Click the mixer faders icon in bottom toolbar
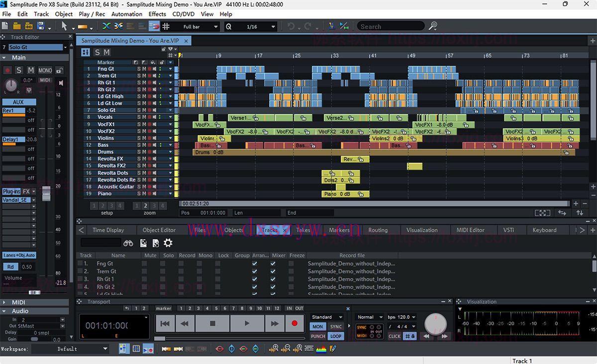Viewport: 597px width, 364px height. pos(136,349)
